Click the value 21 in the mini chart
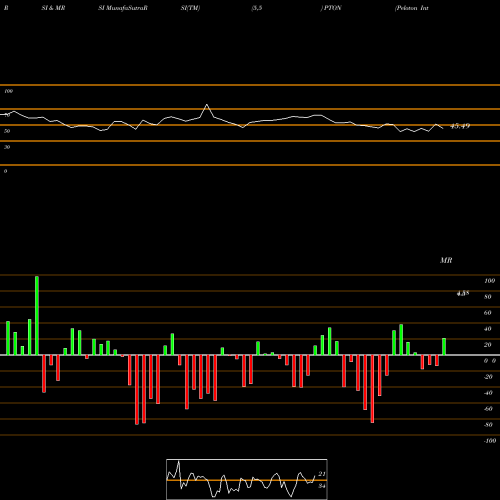The height and width of the screenshot is (500, 500). [322, 474]
